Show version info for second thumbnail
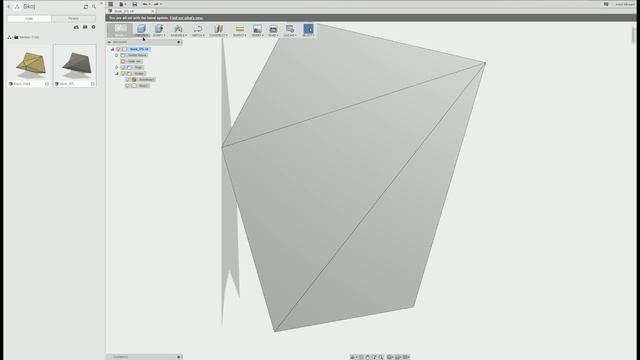 (93, 84)
